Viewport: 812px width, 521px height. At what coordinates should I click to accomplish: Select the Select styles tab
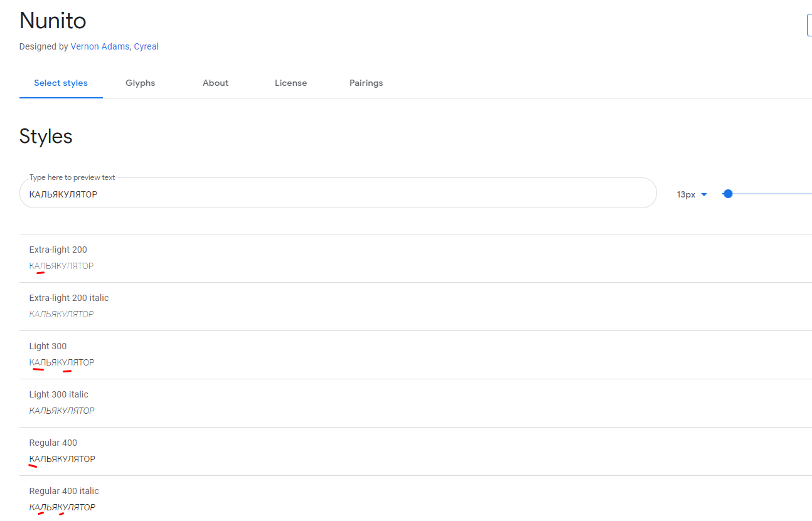(x=60, y=83)
